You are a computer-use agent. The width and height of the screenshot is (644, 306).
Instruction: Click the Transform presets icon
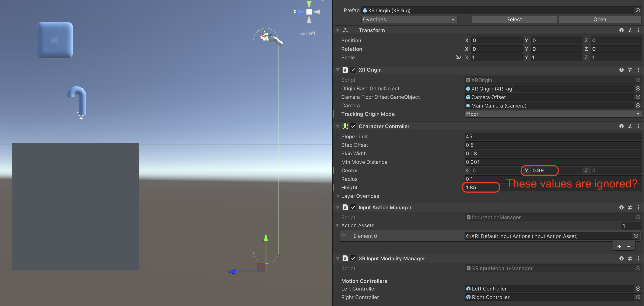(630, 30)
